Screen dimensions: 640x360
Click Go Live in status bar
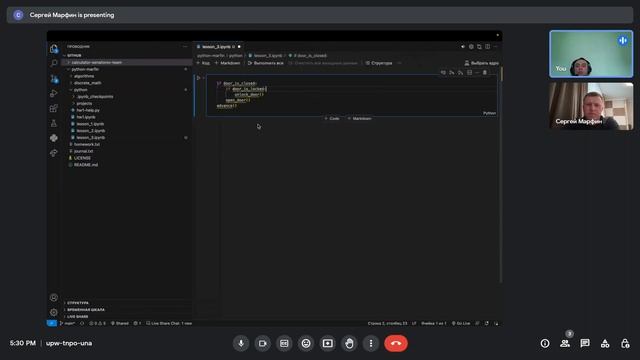pos(461,323)
